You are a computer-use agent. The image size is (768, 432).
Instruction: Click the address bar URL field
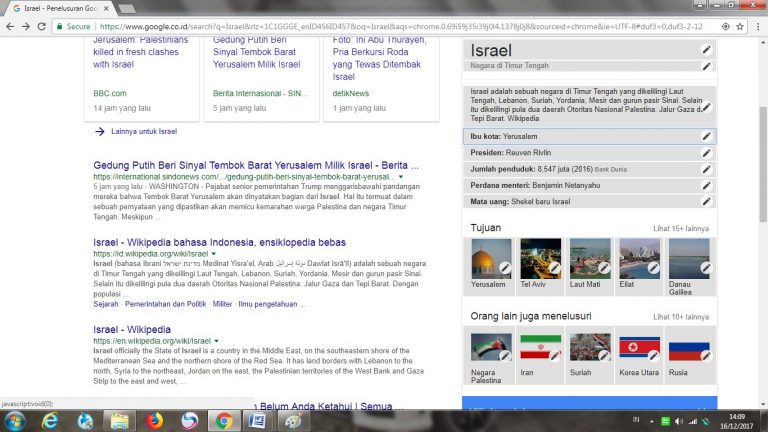pos(400,27)
